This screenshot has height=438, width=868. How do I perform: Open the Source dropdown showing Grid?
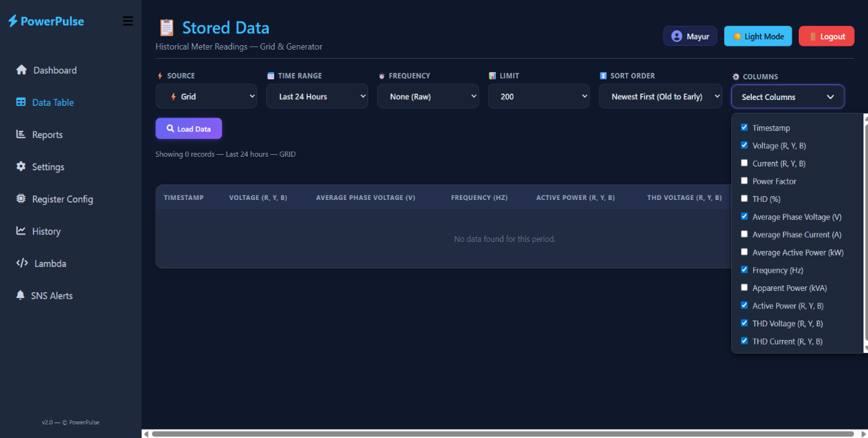[x=206, y=96]
